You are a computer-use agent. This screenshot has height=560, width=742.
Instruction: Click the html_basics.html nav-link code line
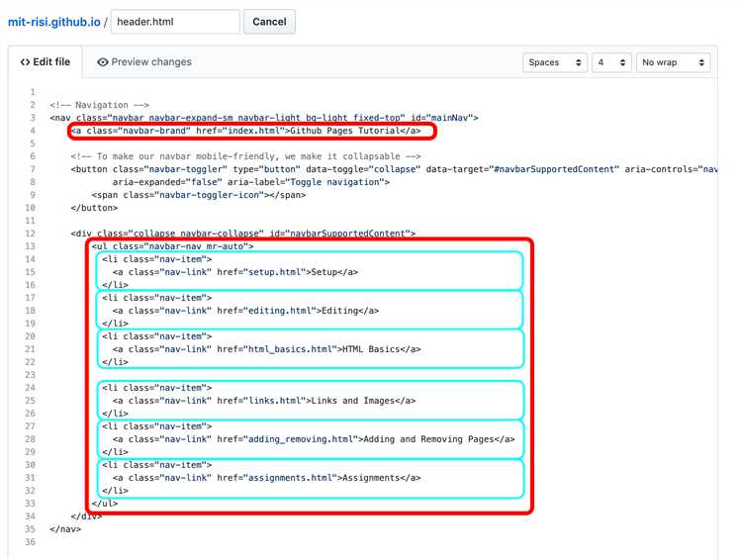point(266,349)
